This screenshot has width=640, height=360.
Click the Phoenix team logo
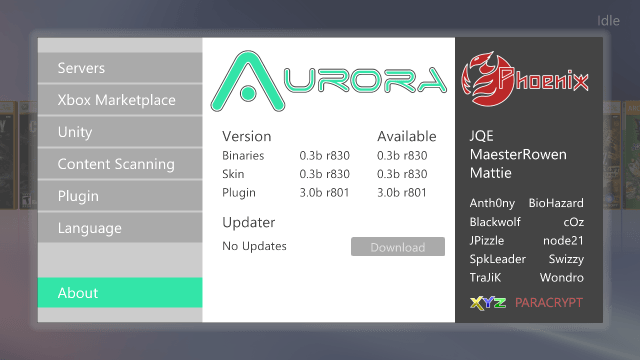coord(525,79)
